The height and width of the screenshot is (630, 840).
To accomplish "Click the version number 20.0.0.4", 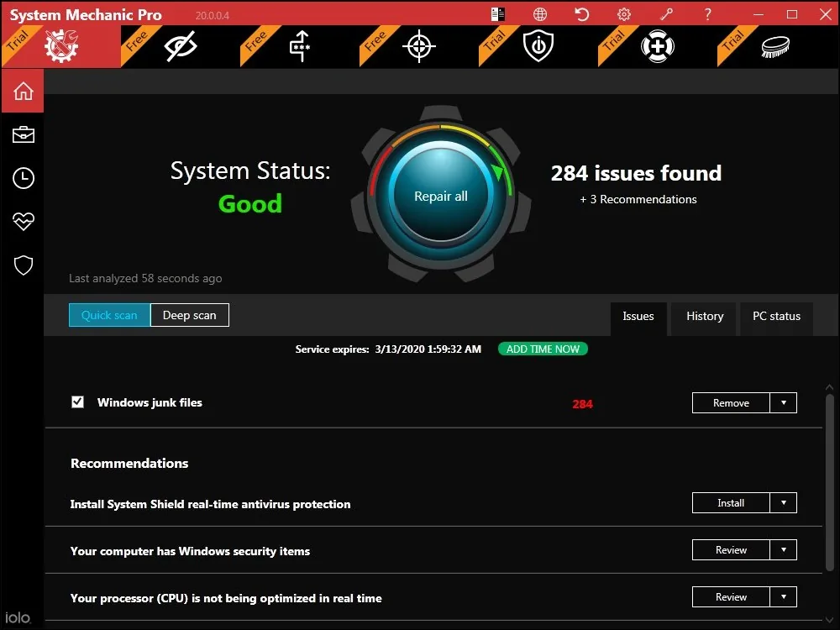I will [213, 15].
